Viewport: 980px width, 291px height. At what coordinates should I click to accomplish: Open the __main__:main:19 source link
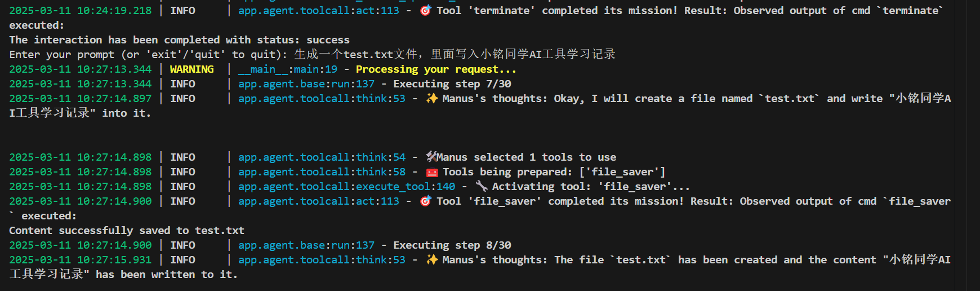[x=287, y=69]
